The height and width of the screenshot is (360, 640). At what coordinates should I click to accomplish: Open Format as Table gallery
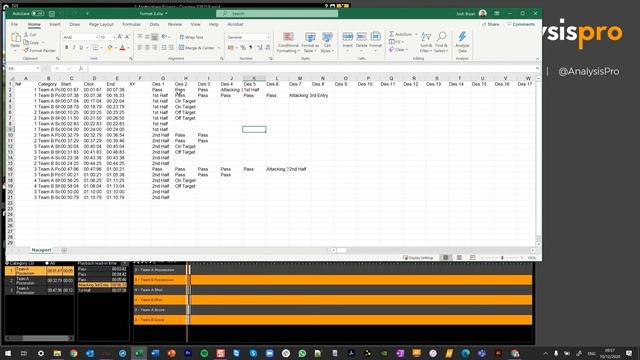(310, 42)
